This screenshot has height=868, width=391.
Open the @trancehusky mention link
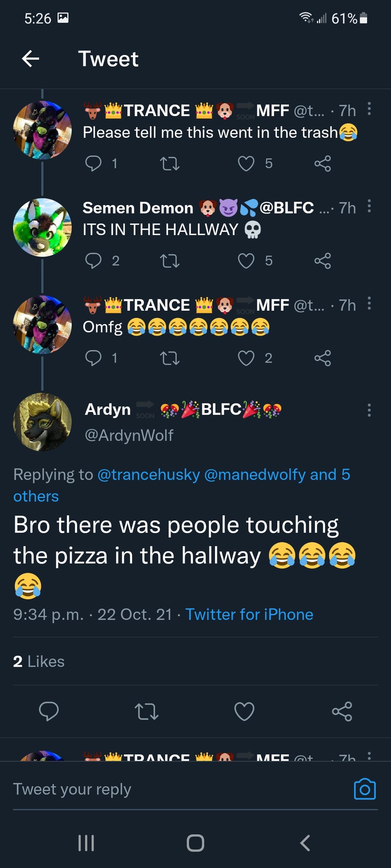148,475
